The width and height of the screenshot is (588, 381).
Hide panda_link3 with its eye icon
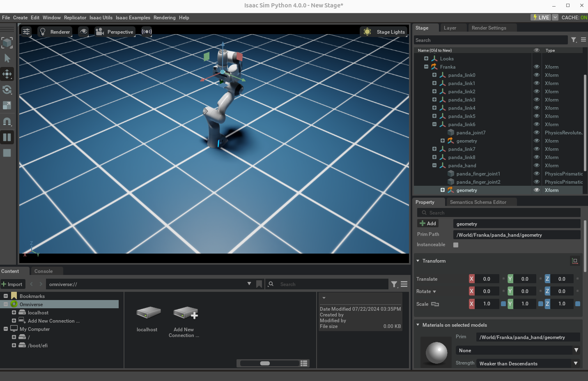click(536, 100)
